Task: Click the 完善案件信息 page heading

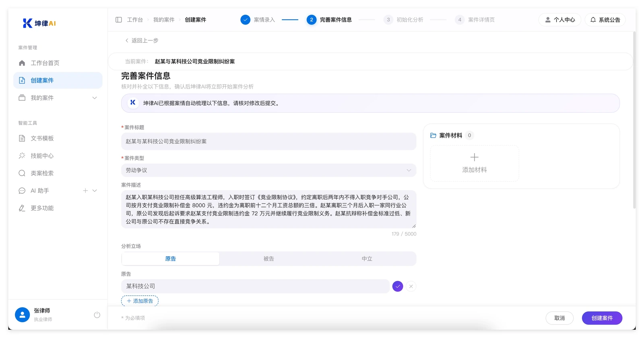Action: (x=146, y=76)
